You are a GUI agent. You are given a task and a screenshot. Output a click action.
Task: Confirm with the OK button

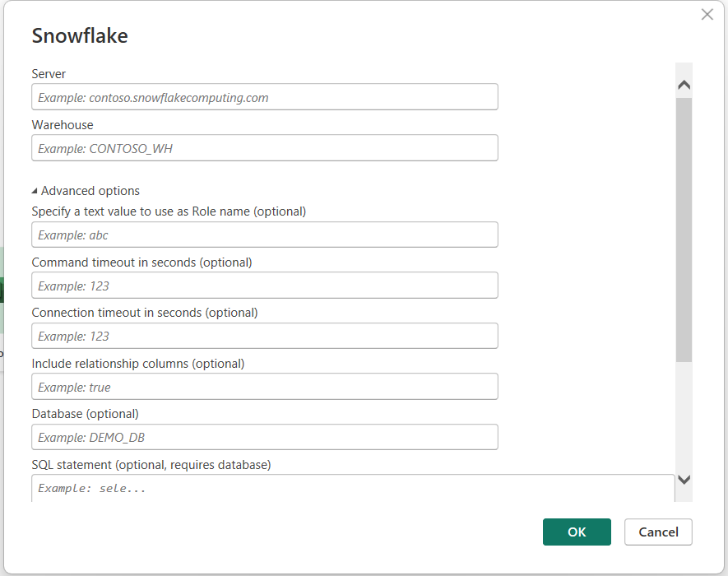coord(577,532)
